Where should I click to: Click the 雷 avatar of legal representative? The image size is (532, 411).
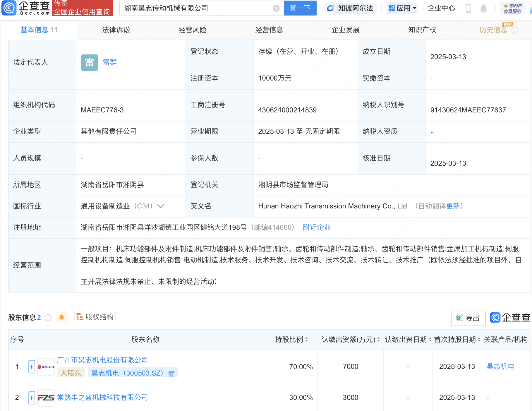[x=89, y=62]
